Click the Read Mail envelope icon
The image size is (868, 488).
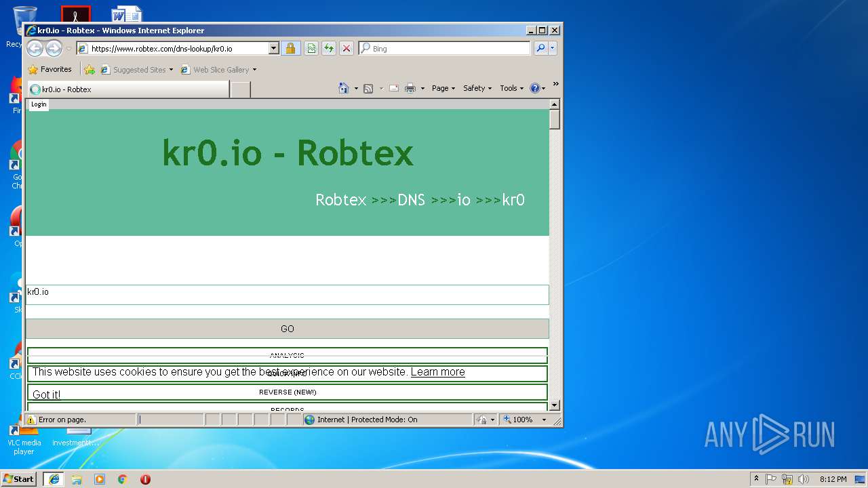coord(393,88)
